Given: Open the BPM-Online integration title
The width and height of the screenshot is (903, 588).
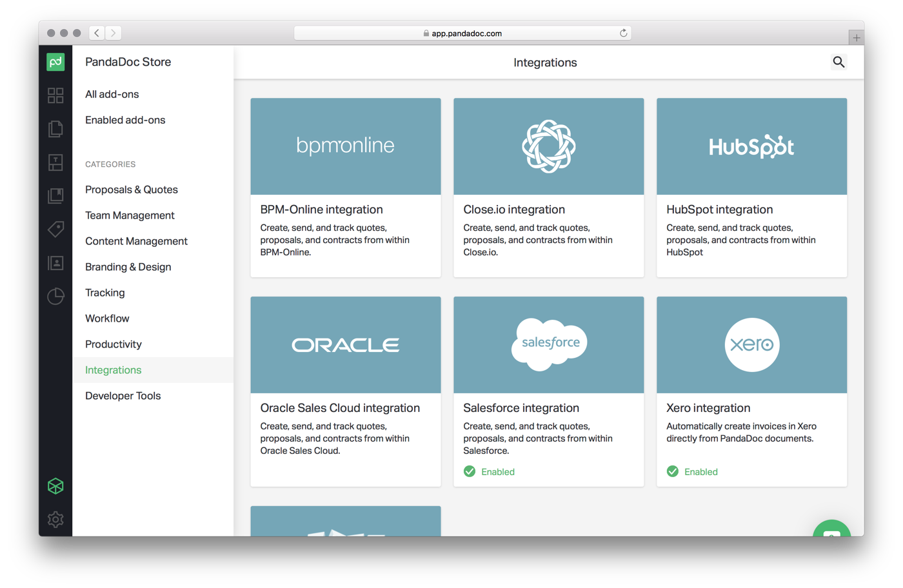Looking at the screenshot, I should pyautogui.click(x=321, y=210).
